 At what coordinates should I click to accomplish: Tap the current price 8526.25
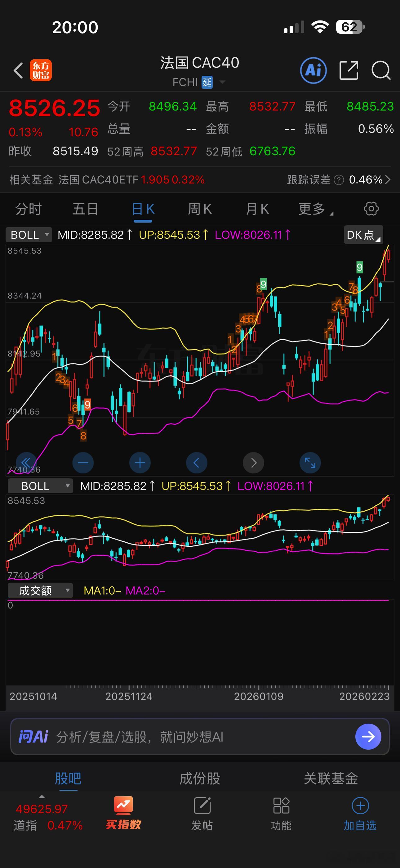click(55, 108)
